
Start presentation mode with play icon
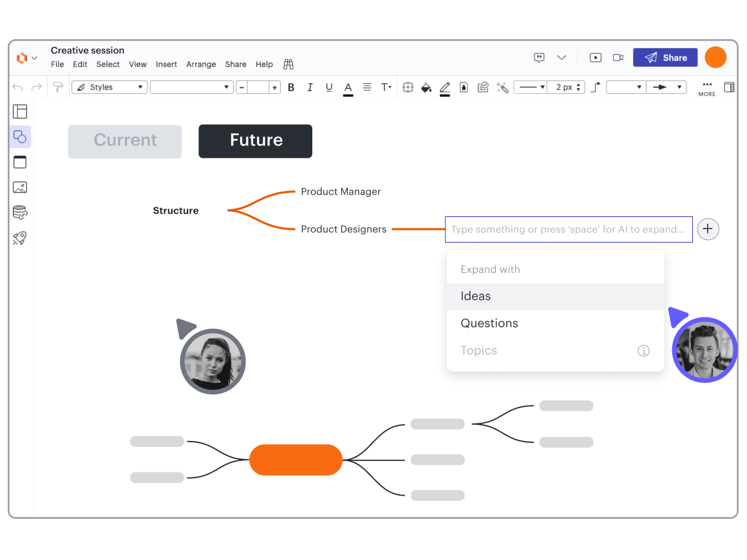tap(596, 58)
